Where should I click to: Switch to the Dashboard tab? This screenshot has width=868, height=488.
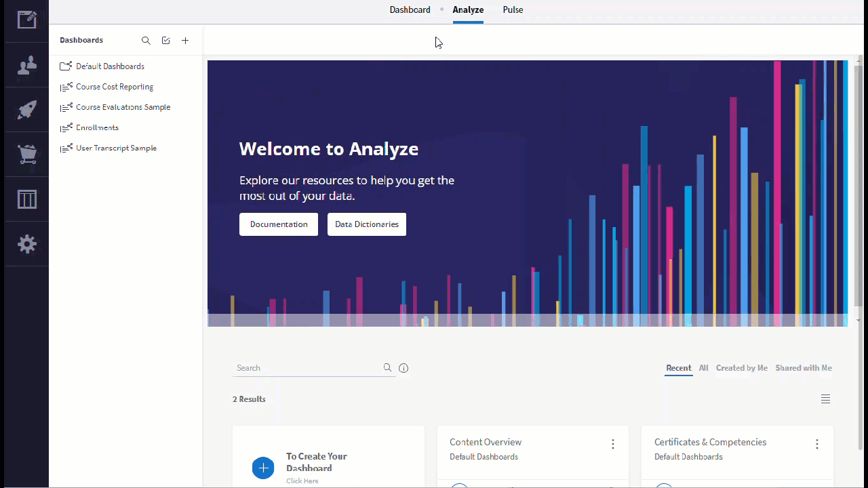[410, 9]
